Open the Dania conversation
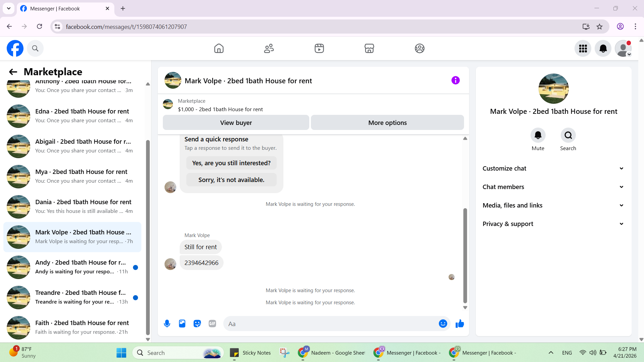 pyautogui.click(x=72, y=207)
